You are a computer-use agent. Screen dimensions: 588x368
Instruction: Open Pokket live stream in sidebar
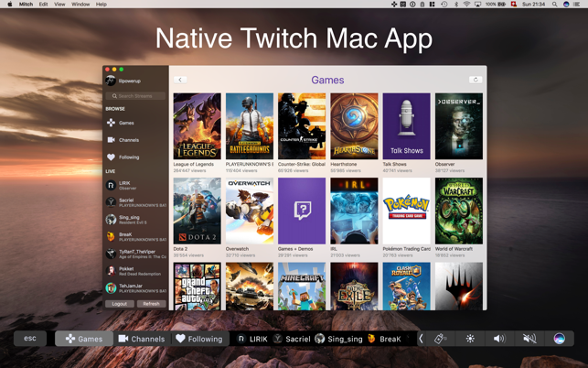135,271
